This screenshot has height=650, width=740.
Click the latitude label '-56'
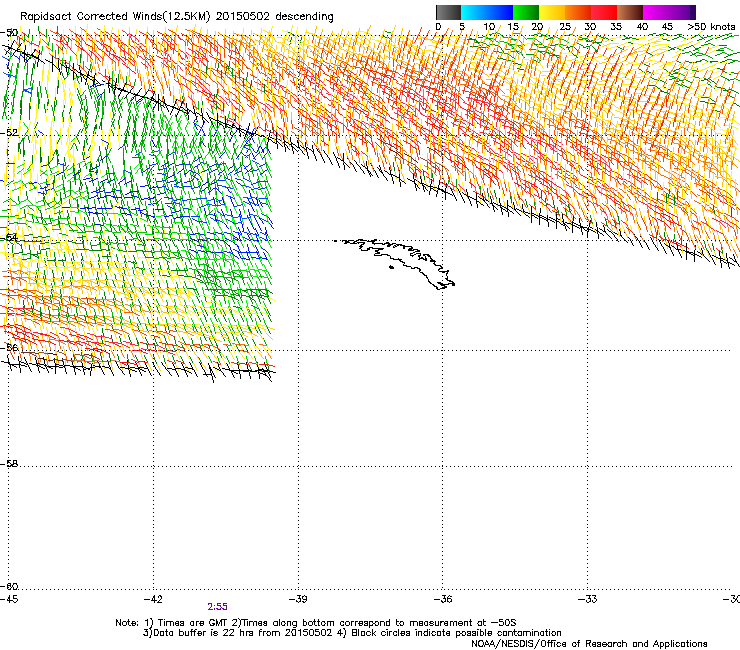(9, 348)
